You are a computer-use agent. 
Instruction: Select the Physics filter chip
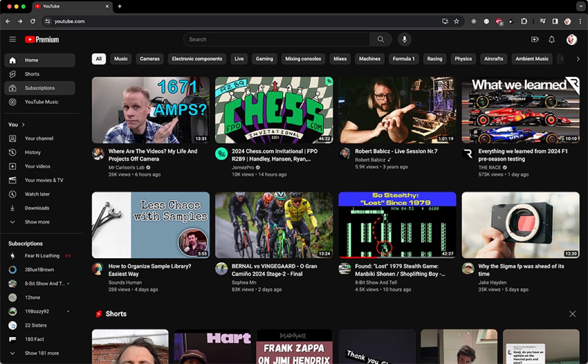(463, 59)
